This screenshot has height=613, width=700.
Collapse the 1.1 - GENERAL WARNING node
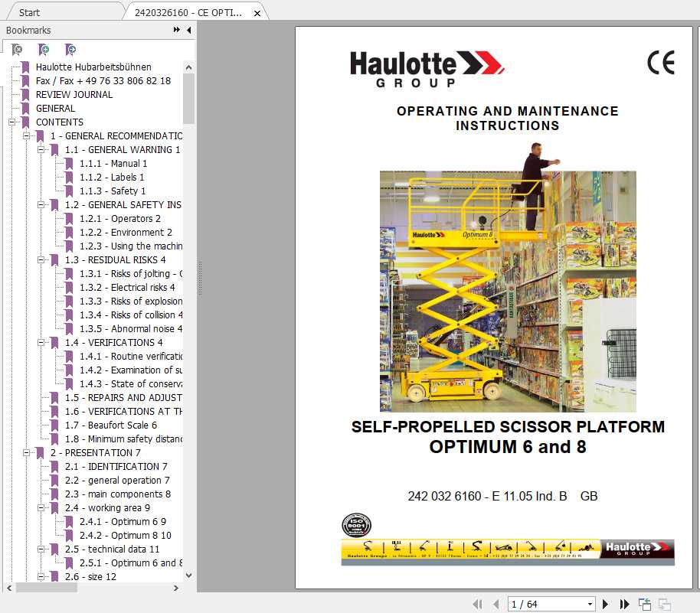tap(41, 149)
